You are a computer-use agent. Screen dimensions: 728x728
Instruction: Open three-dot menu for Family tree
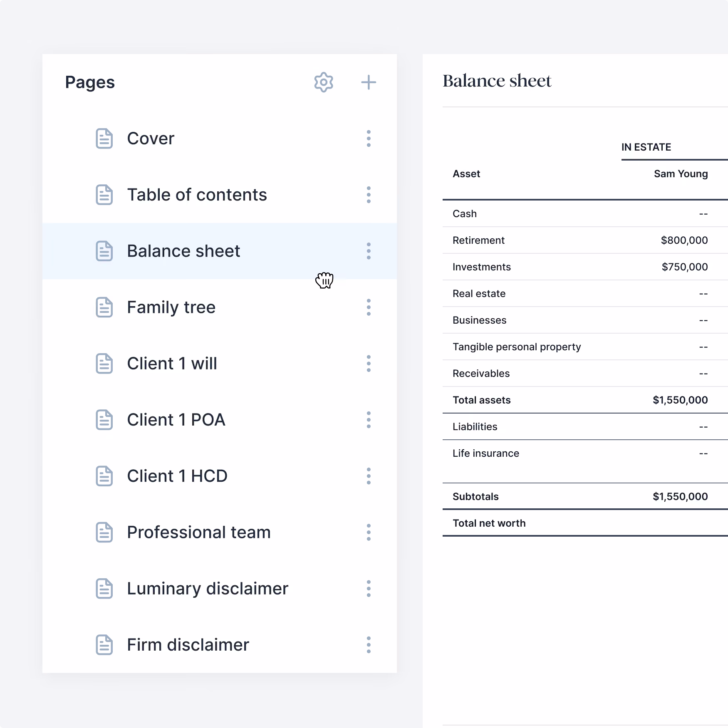click(369, 307)
